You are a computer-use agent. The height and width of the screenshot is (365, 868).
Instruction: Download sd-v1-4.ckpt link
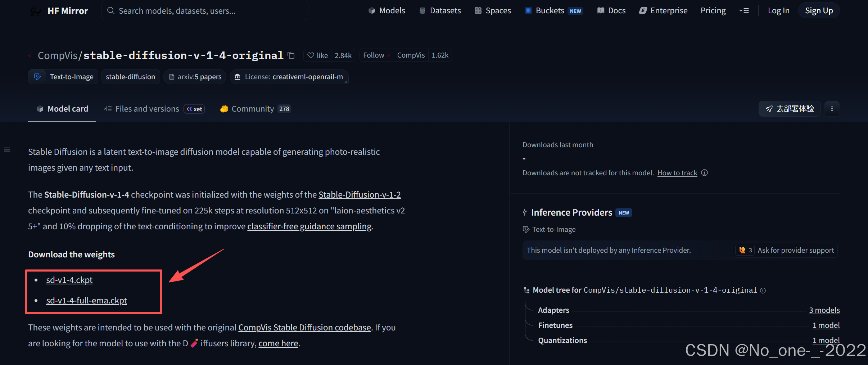(69, 280)
